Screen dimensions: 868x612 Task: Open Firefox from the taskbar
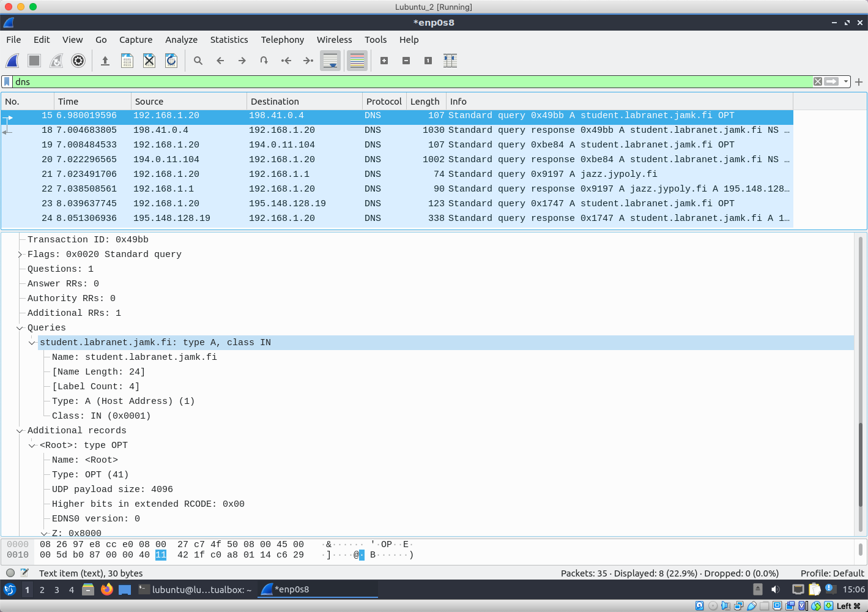107,589
